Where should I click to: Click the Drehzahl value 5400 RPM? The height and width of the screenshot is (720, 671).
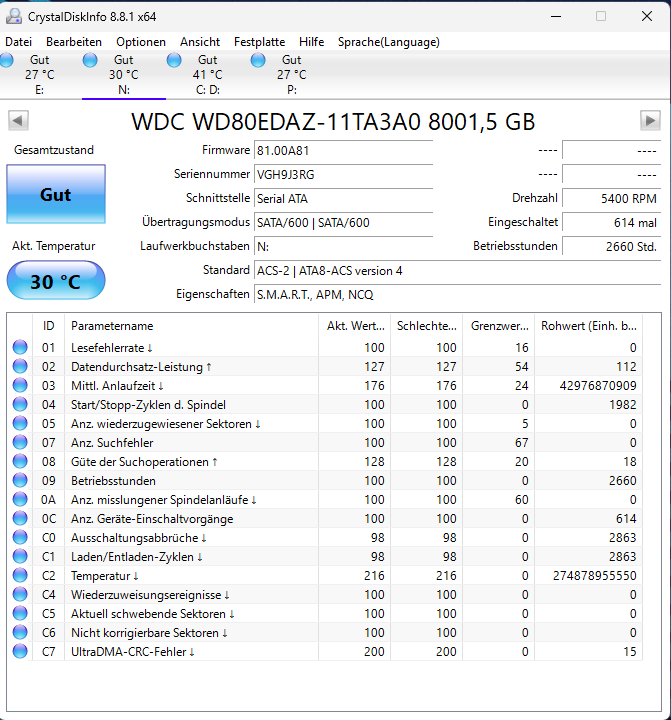click(612, 198)
